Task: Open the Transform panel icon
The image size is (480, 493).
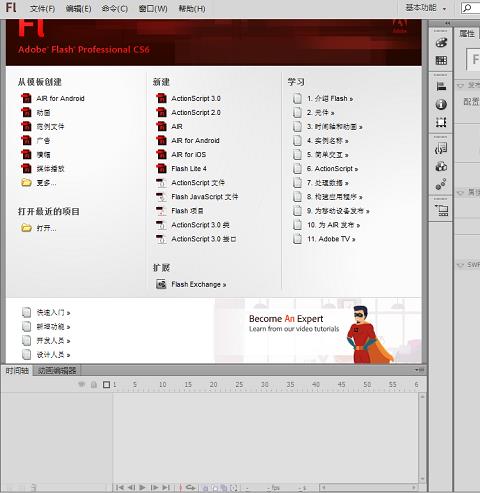Action: 441,122
